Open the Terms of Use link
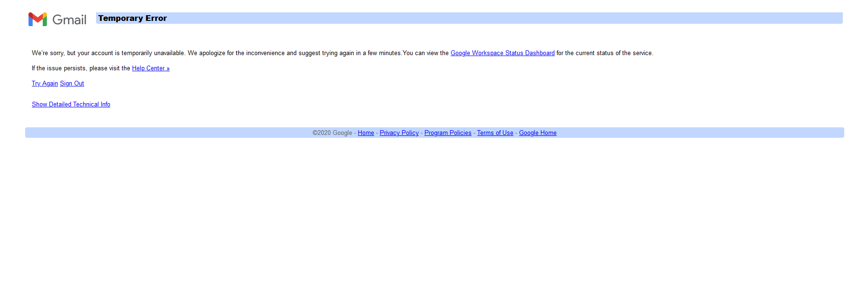Screen dimensions: 868x286 pos(495,133)
